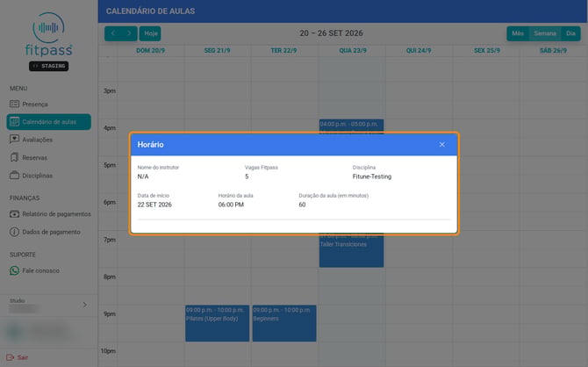Viewport: 588px width, 367px height.
Task: Click the Vagas Fitpass value 5
Action: click(x=247, y=176)
